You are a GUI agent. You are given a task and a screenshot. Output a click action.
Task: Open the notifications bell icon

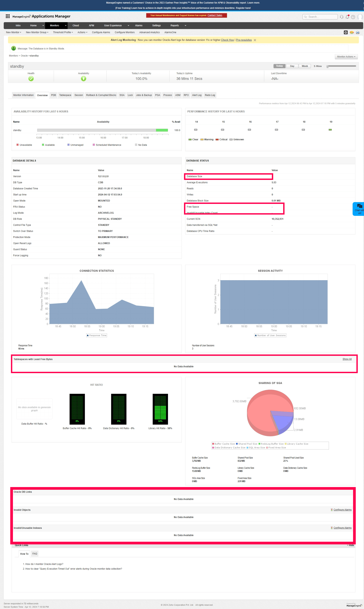coord(347,17)
